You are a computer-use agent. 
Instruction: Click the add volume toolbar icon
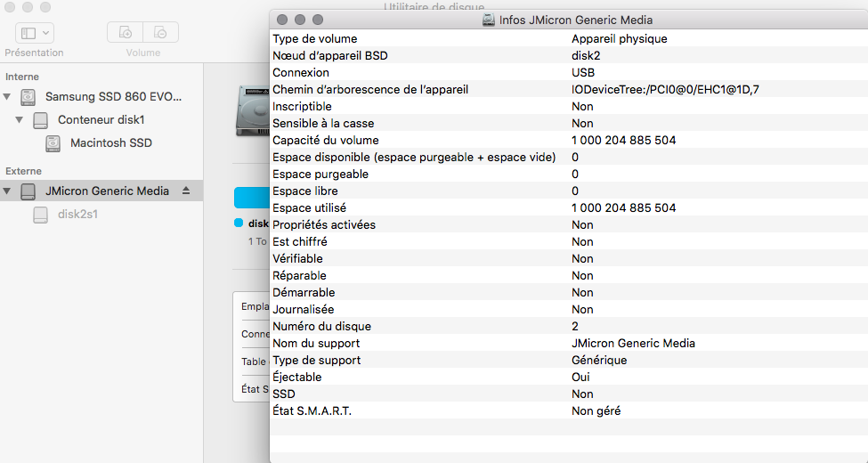pos(126,33)
